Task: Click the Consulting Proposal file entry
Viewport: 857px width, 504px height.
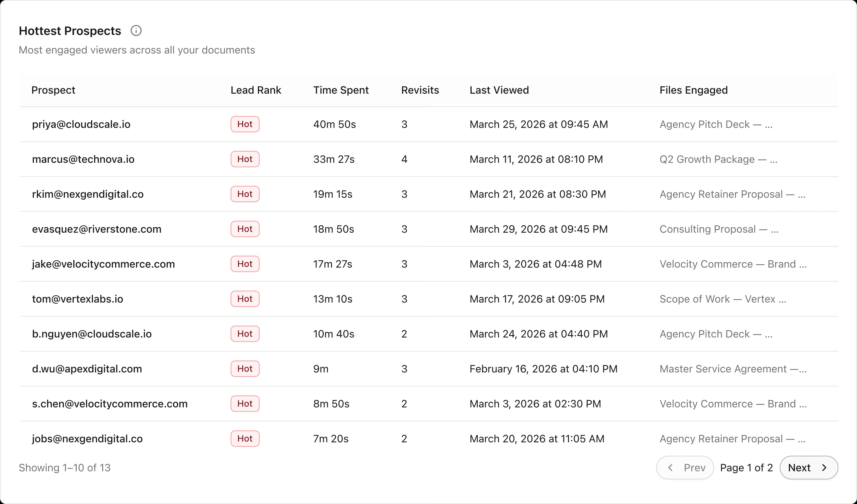Action: tap(719, 229)
